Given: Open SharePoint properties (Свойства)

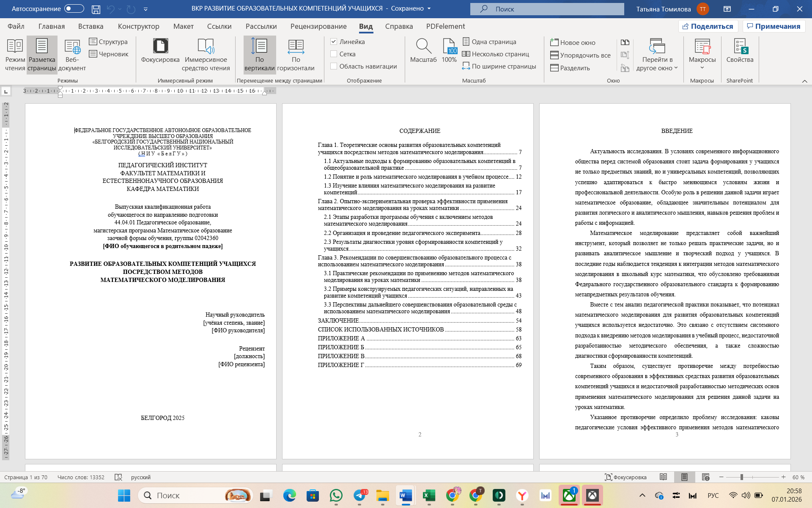Looking at the screenshot, I should [740, 47].
